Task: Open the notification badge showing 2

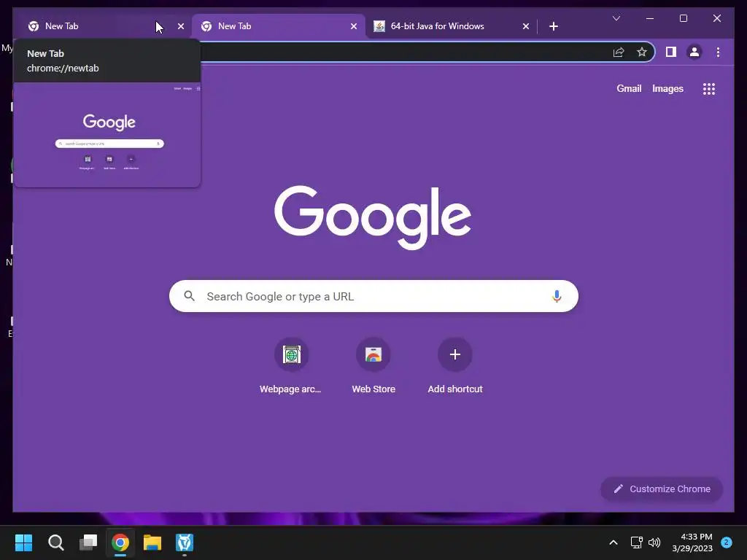Action: (727, 542)
